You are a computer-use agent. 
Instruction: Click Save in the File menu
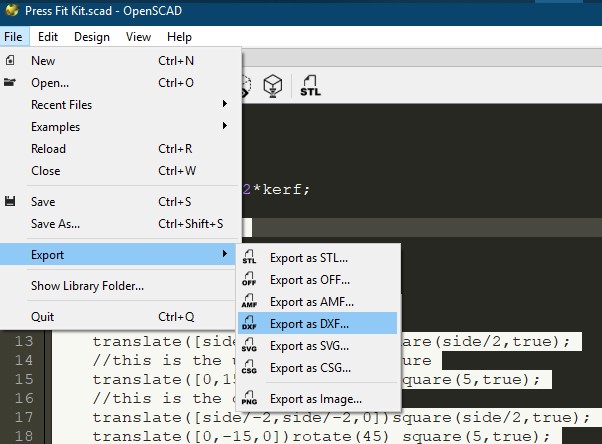121,202
